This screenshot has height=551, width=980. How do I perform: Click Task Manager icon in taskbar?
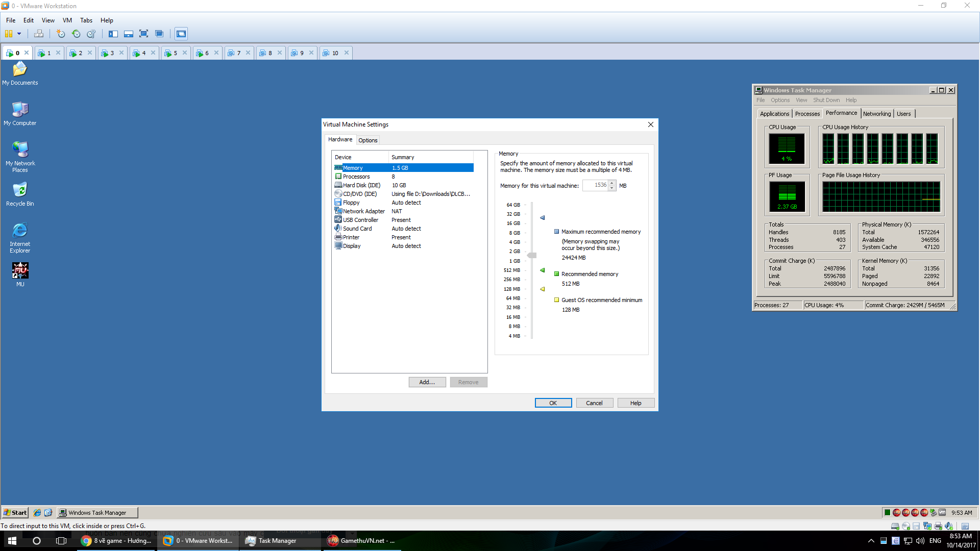point(277,540)
